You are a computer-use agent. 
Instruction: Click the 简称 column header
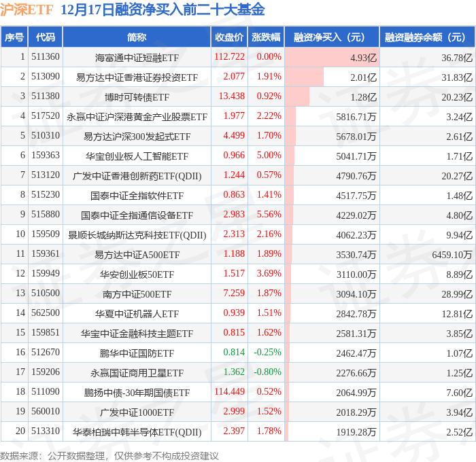(137, 37)
